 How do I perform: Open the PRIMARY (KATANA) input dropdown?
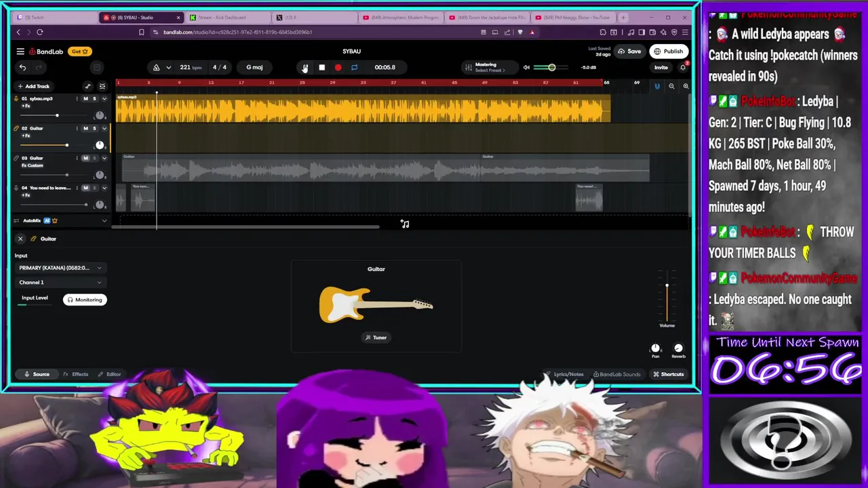pyautogui.click(x=60, y=268)
